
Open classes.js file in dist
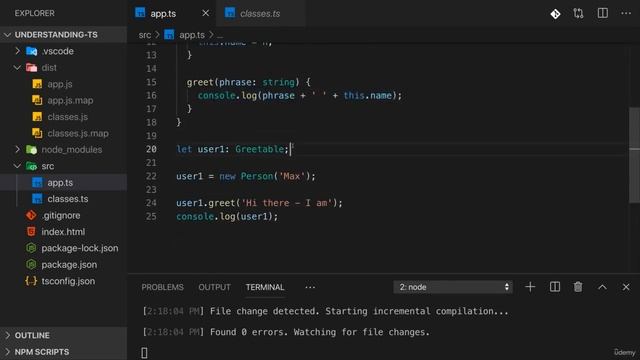point(67,117)
